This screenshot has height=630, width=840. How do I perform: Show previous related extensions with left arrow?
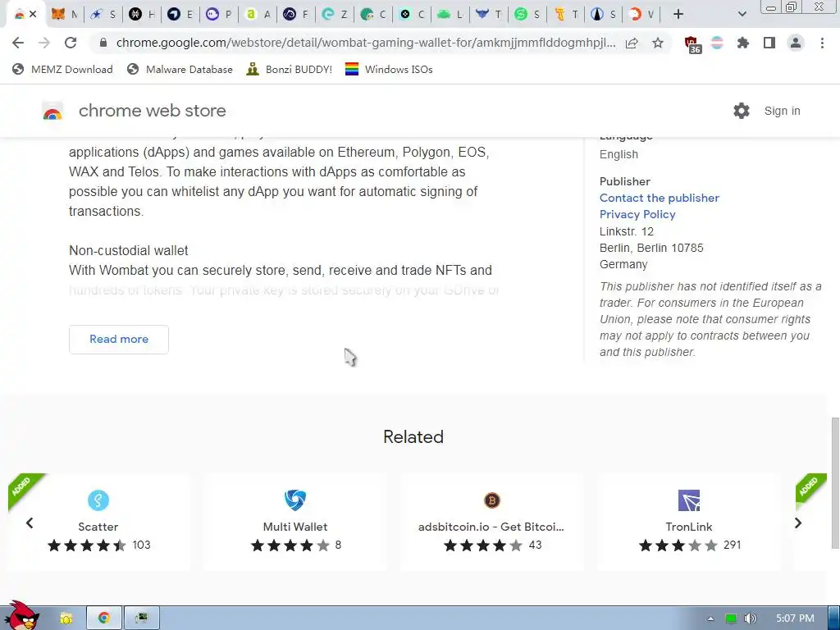tap(30, 523)
